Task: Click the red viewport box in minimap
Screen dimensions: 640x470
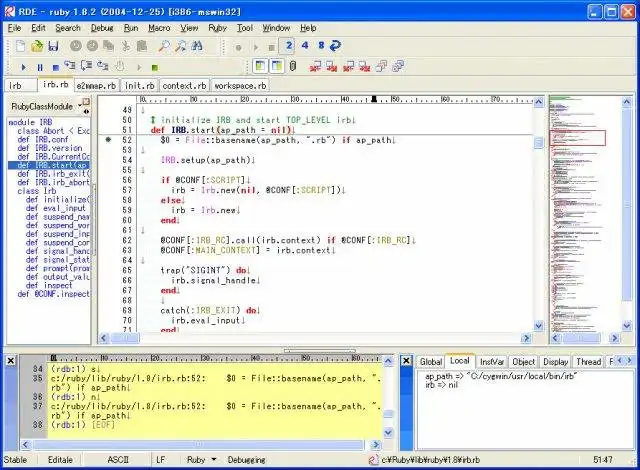Action: coord(578,137)
